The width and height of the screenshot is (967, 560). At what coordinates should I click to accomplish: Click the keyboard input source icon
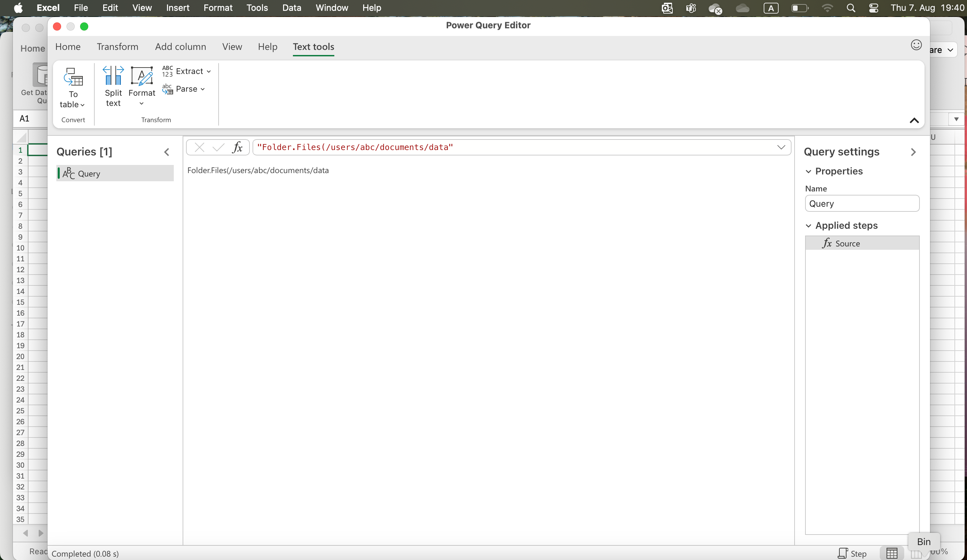point(771,8)
